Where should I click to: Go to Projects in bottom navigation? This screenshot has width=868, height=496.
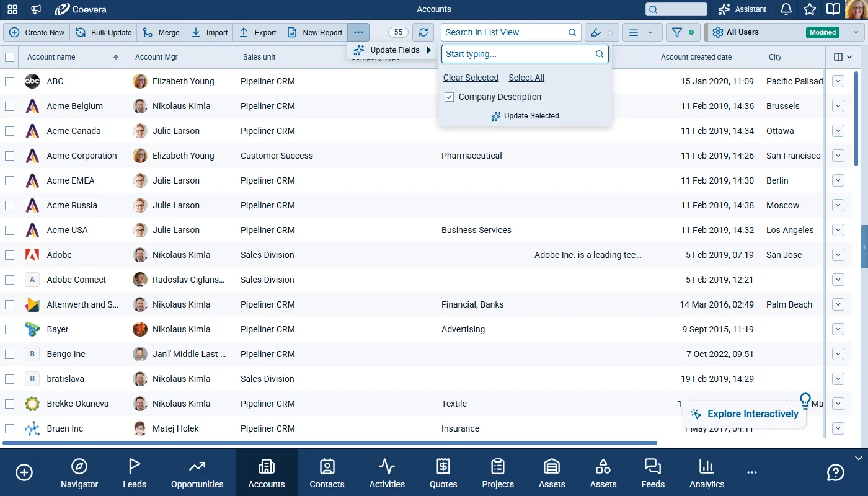click(498, 474)
